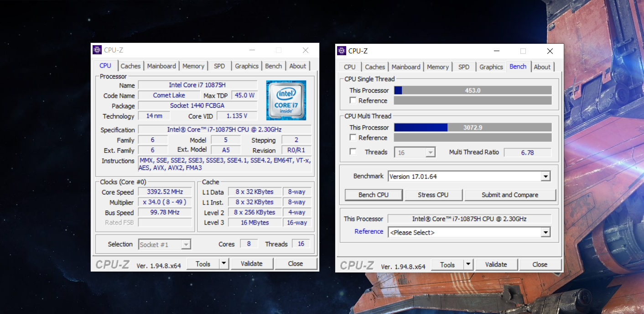The height and width of the screenshot is (314, 644).
Task: Go to SPD tab in the benchmark window
Action: tap(464, 67)
